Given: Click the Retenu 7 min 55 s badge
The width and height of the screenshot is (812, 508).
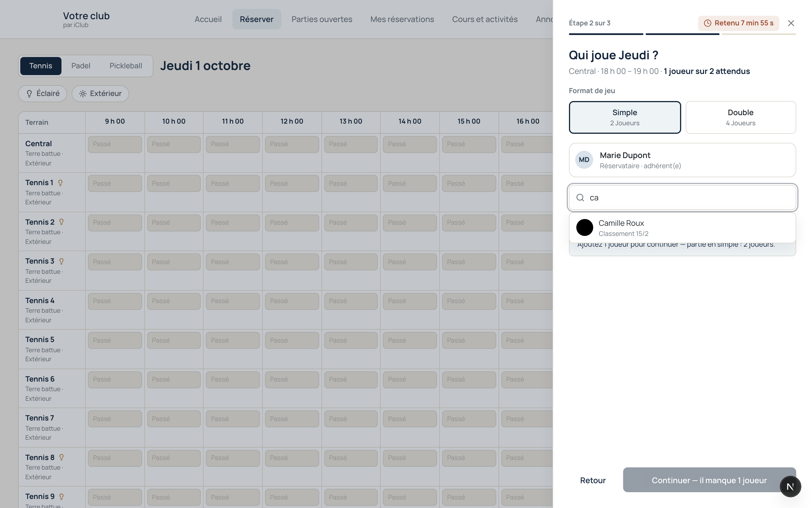Looking at the screenshot, I should [x=738, y=23].
